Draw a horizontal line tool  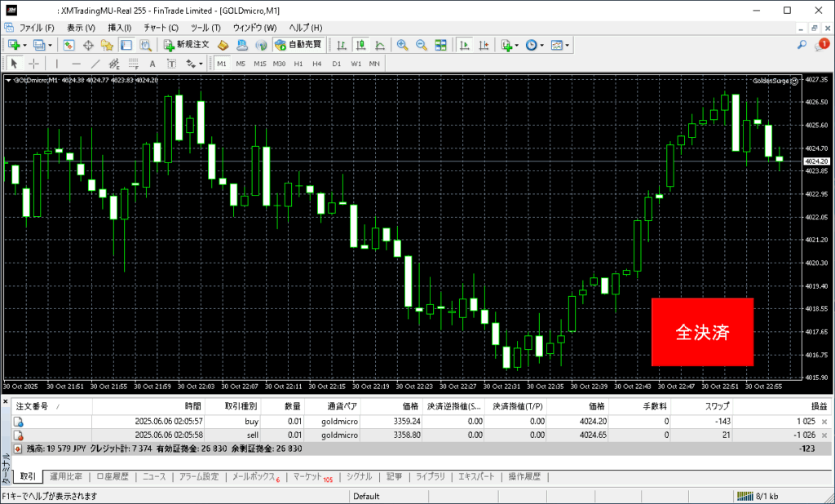click(76, 64)
